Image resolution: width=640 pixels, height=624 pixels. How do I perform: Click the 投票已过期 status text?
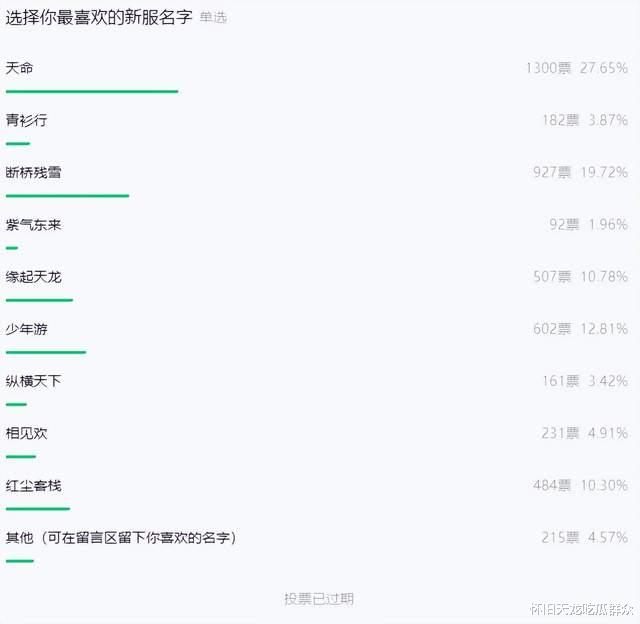(319, 599)
